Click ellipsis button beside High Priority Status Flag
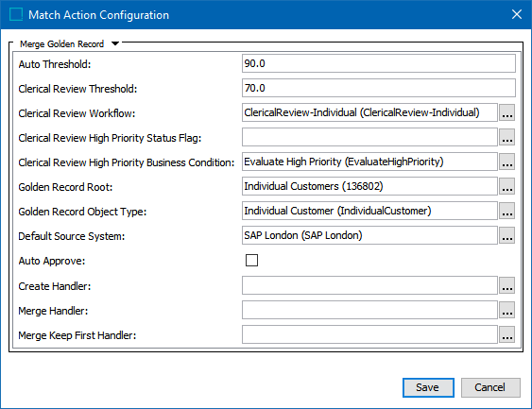Screen dimensions: 532x409 (506, 137)
